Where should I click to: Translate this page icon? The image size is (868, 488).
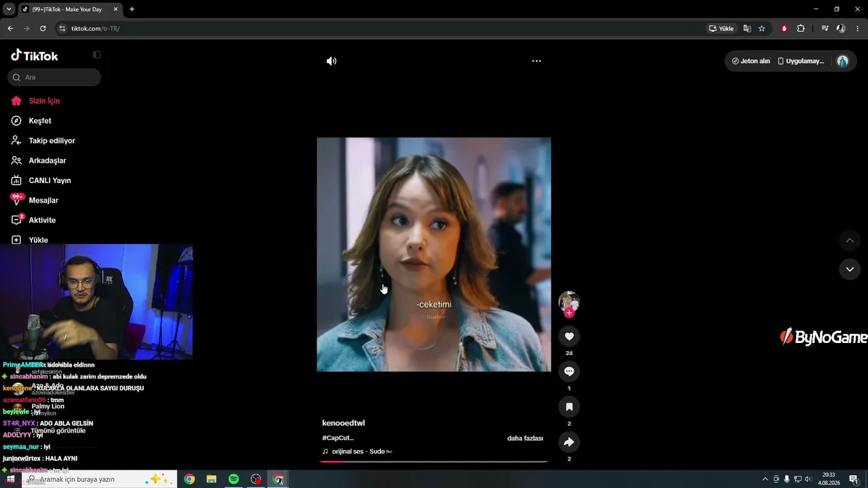747,28
